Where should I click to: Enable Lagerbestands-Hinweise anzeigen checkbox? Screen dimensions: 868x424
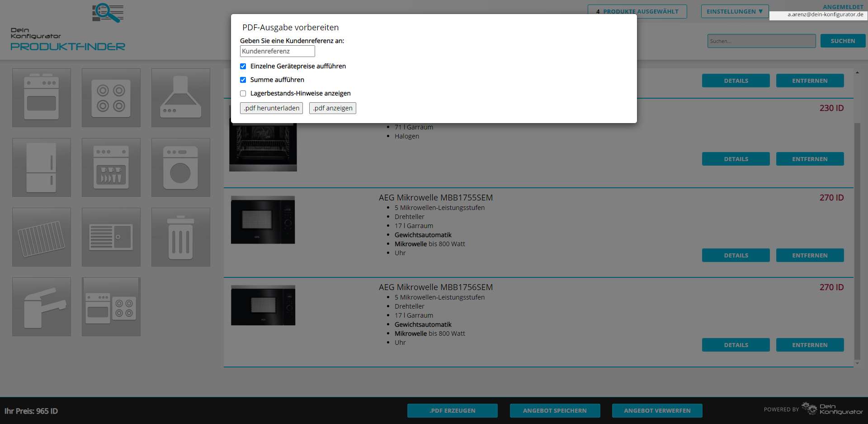[x=243, y=94]
